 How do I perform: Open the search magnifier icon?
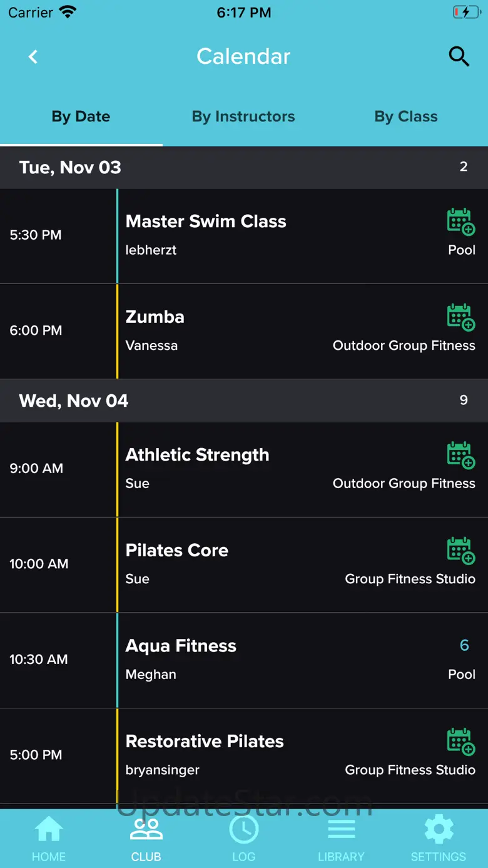(459, 57)
